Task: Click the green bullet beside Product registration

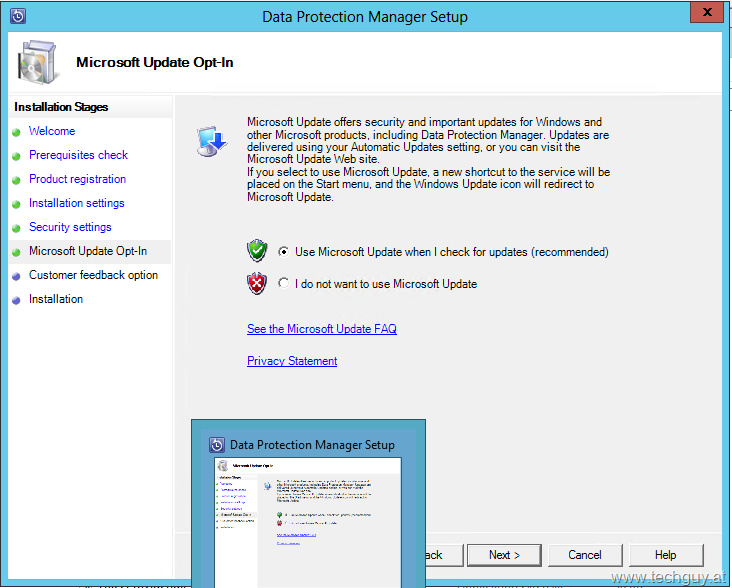Action: [16, 180]
